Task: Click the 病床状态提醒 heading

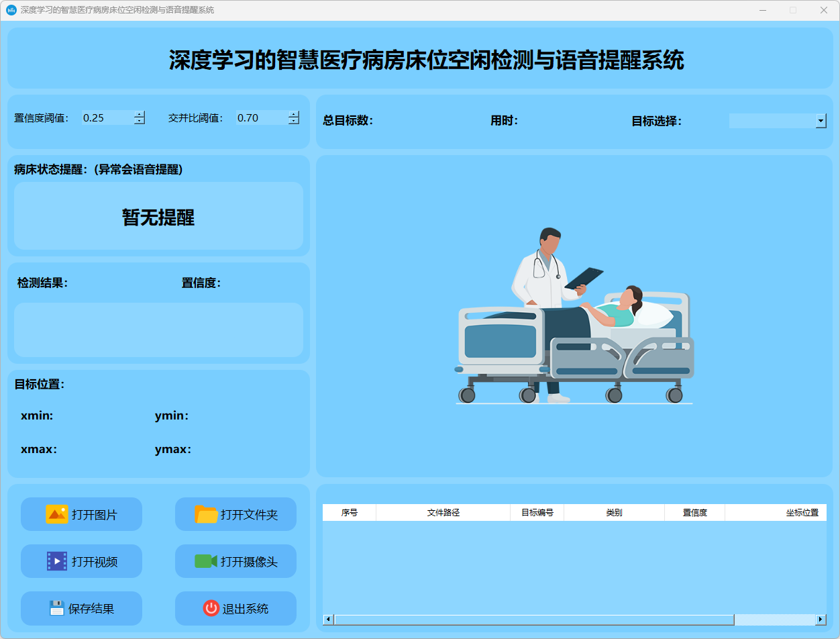Action: point(99,170)
